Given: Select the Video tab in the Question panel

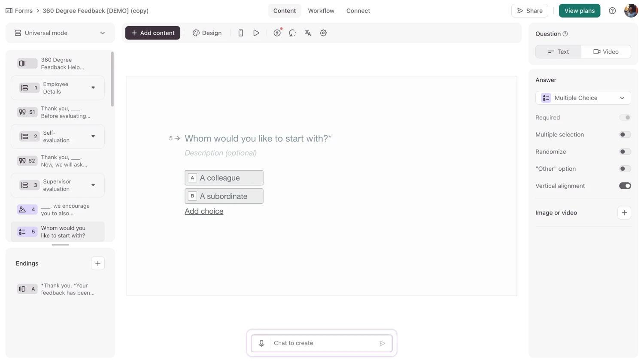Looking at the screenshot, I should click(x=606, y=51).
